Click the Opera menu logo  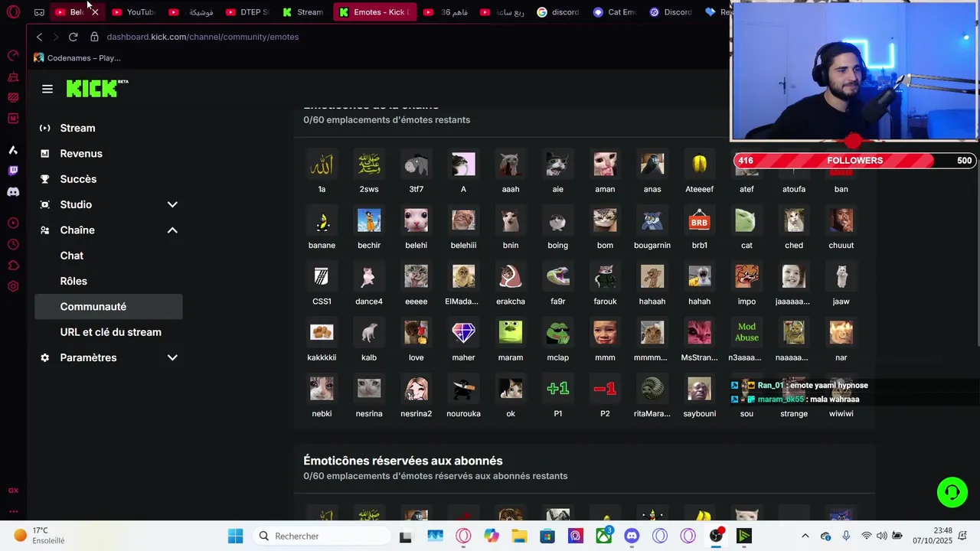click(13, 12)
